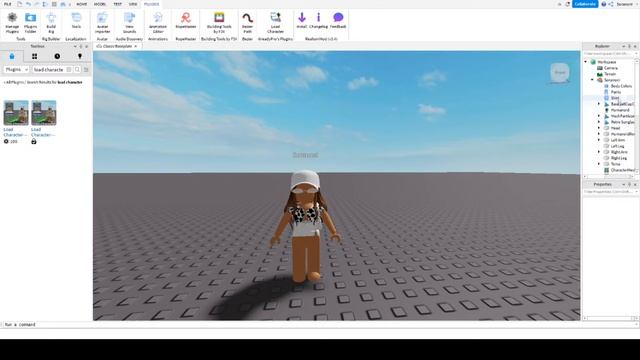Switch to Toolbox Marketplace tab
This screenshot has height=360, width=640.
[12, 56]
